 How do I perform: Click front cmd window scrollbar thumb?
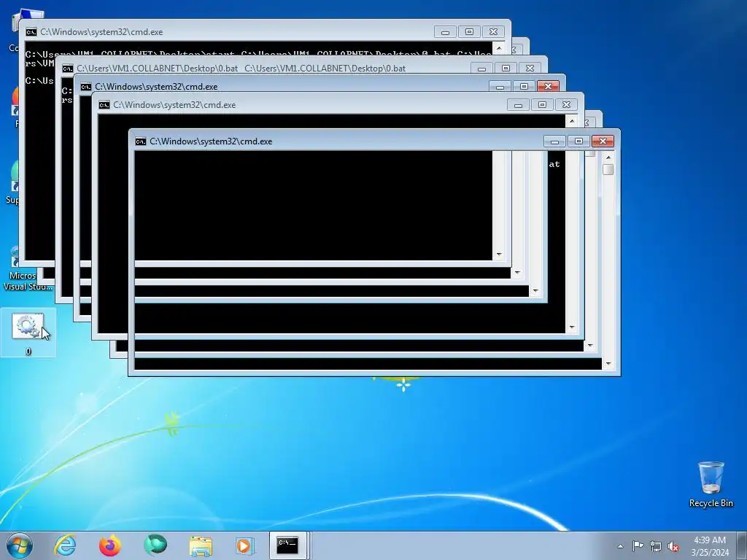(x=608, y=169)
